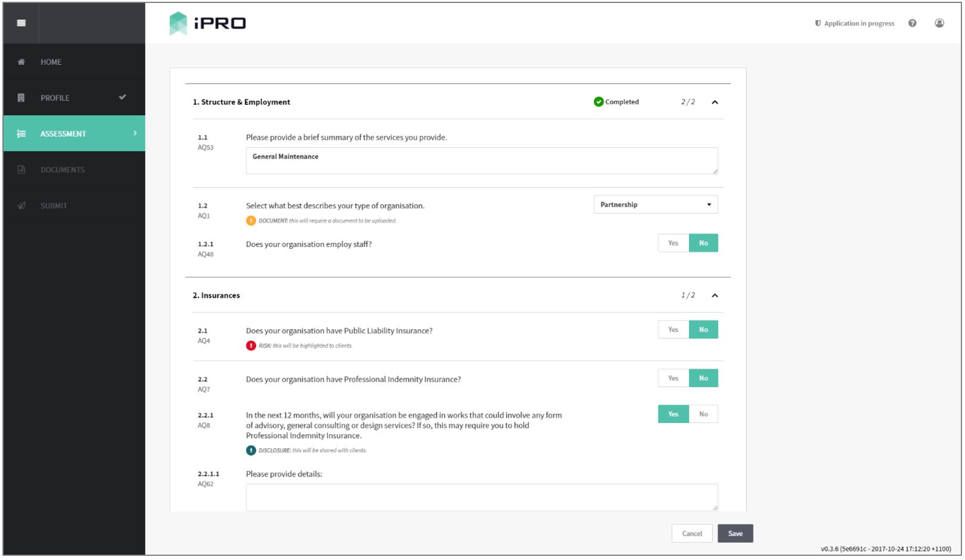This screenshot has width=965, height=560.
Task: Open the hamburger menu icon
Action: [x=21, y=23]
